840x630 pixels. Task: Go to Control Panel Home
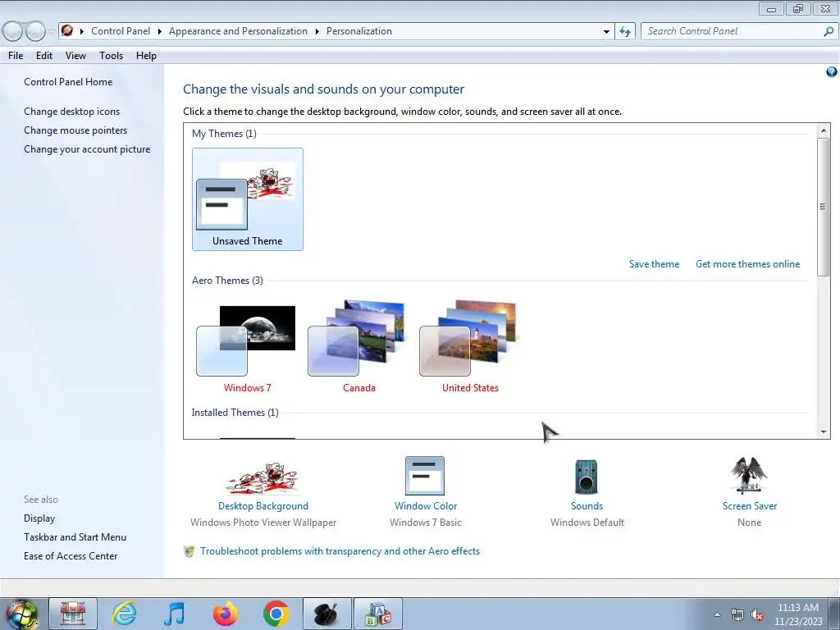click(x=68, y=82)
